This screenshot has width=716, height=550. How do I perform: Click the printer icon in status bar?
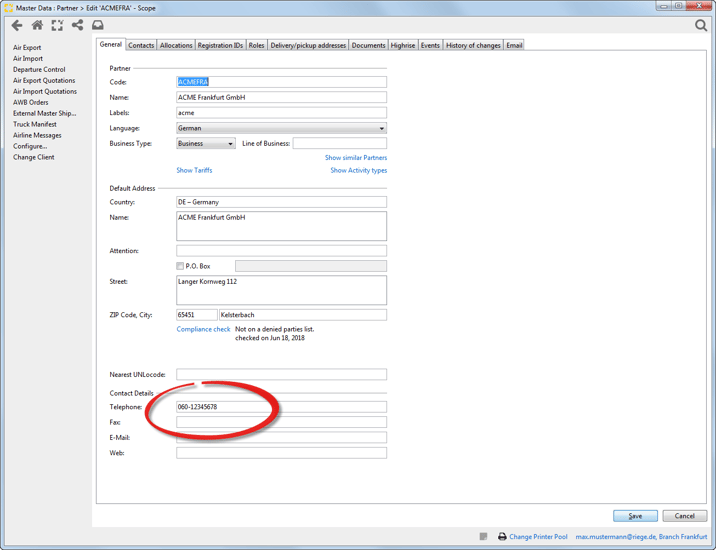point(502,537)
